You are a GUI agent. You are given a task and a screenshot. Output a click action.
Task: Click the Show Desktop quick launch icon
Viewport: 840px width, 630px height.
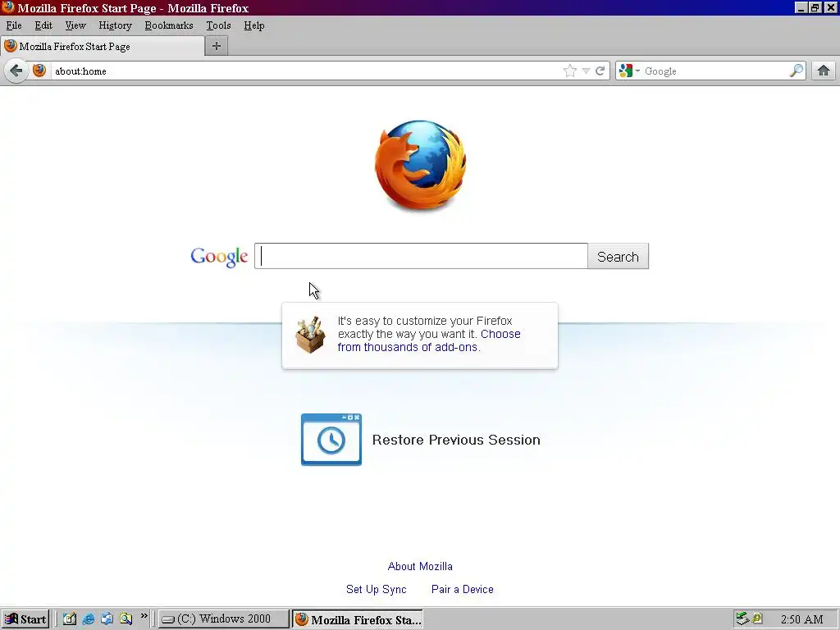70,619
